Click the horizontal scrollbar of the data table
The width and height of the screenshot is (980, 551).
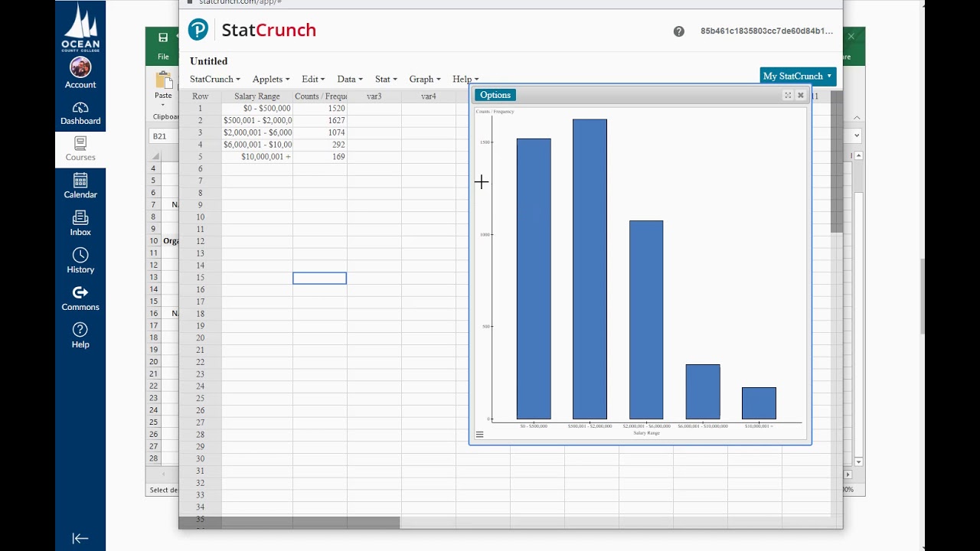click(x=289, y=523)
